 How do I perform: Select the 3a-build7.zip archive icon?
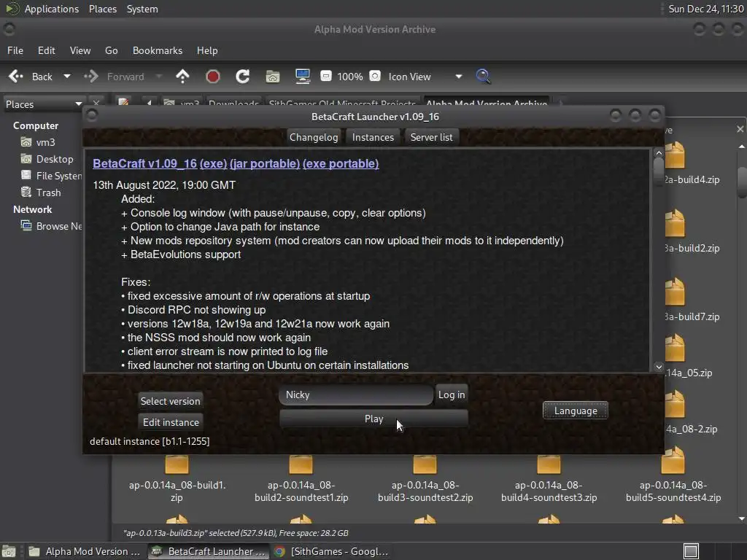click(676, 292)
